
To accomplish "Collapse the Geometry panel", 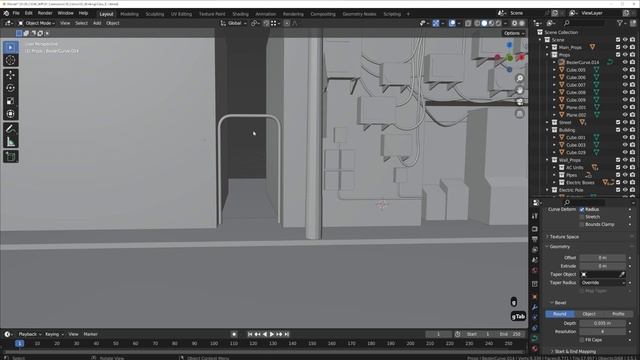I will click(559, 247).
